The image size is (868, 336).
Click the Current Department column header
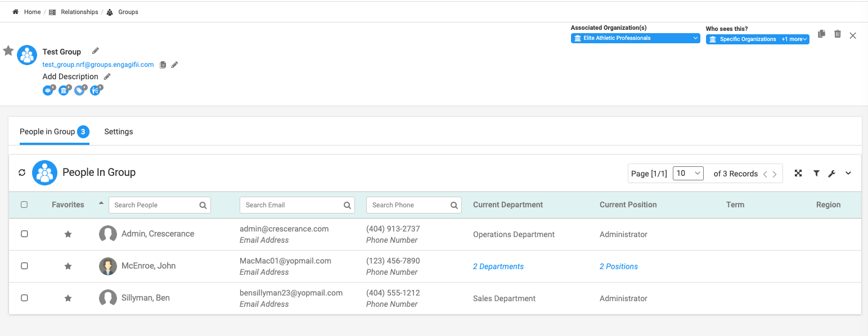click(508, 205)
